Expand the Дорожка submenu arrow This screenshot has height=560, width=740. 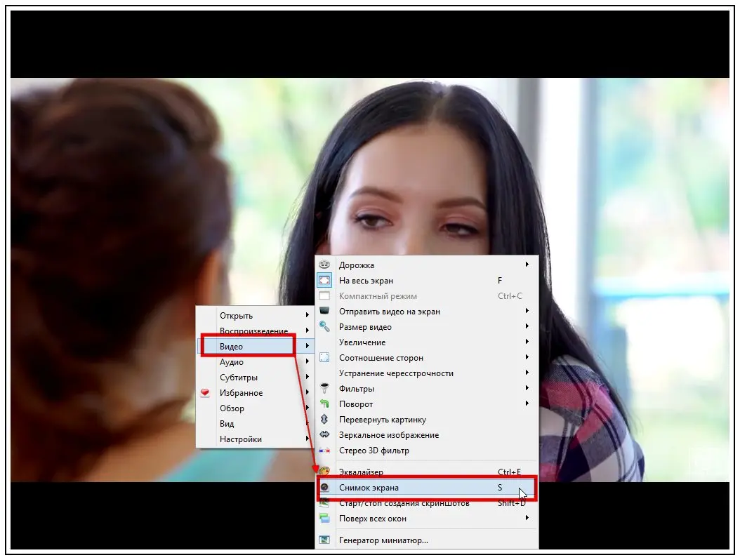tap(527, 264)
